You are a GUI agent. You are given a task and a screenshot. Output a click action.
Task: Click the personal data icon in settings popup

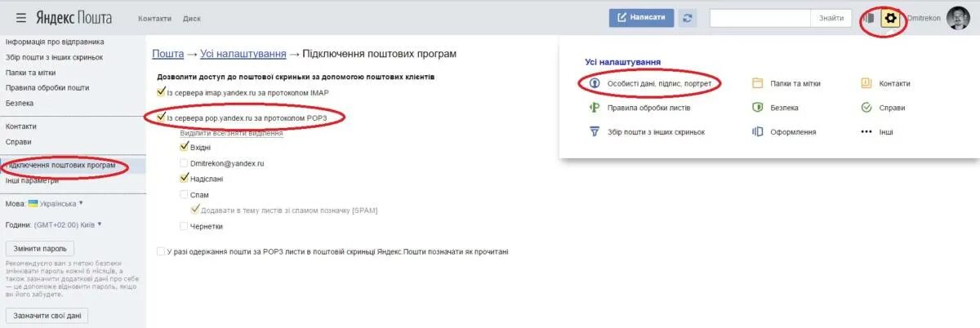point(595,83)
